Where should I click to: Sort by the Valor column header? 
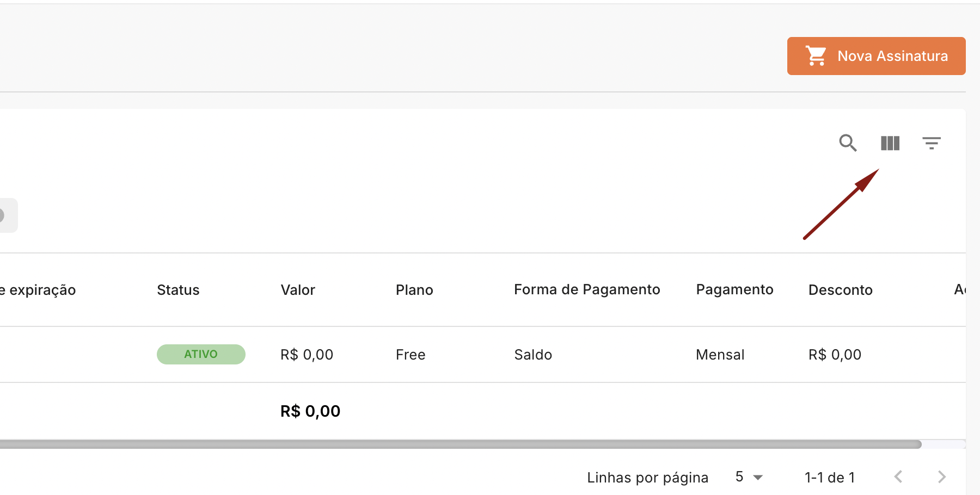298,290
